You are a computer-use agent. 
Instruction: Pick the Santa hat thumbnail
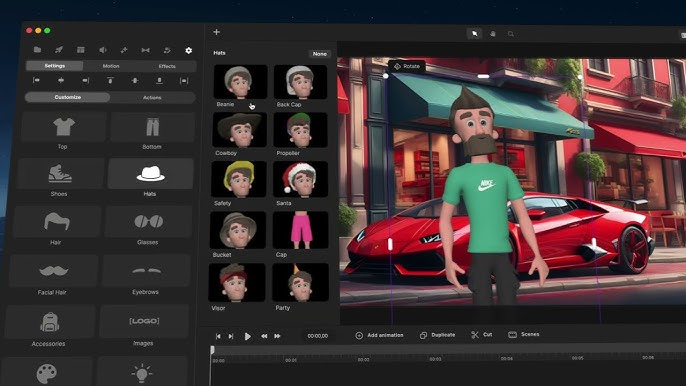(x=300, y=179)
